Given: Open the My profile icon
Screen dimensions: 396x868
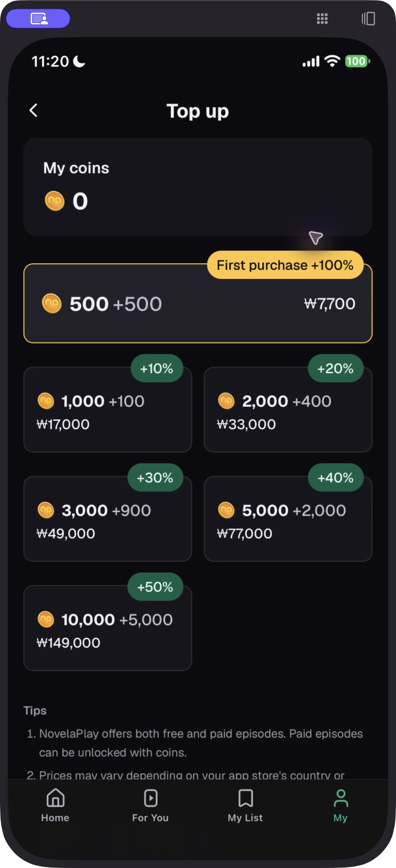Looking at the screenshot, I should click(x=341, y=798).
